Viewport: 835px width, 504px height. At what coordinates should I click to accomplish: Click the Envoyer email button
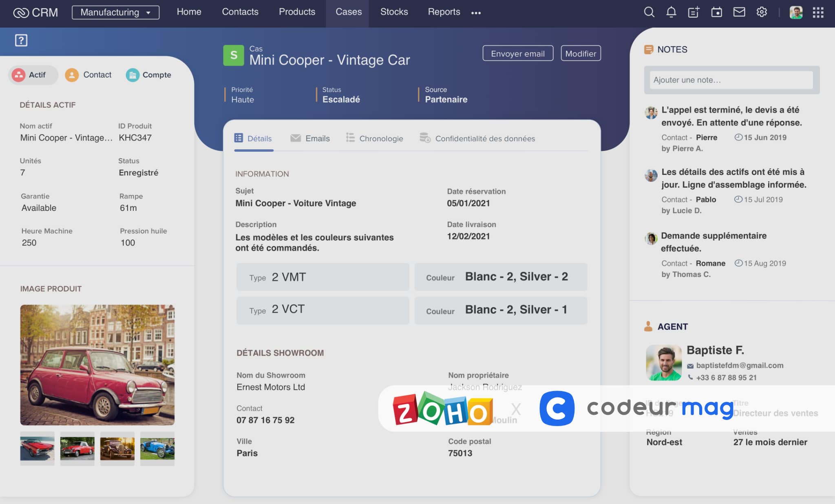tap(517, 53)
